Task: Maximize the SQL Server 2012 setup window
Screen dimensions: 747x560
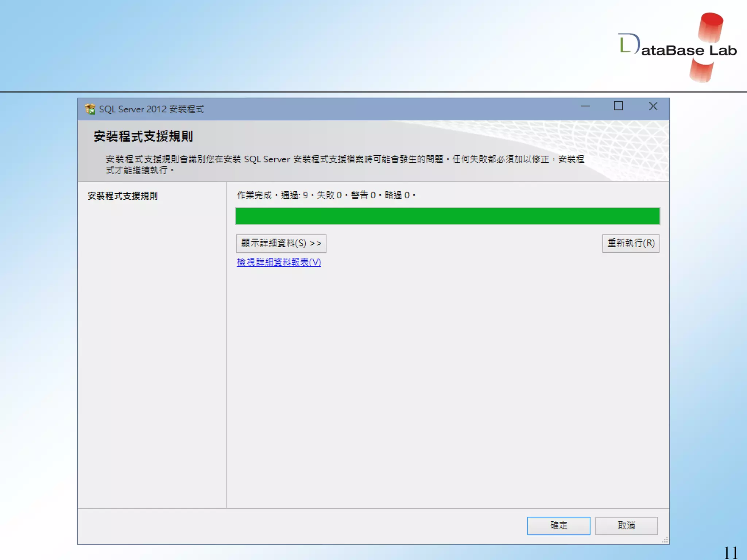Action: click(618, 106)
